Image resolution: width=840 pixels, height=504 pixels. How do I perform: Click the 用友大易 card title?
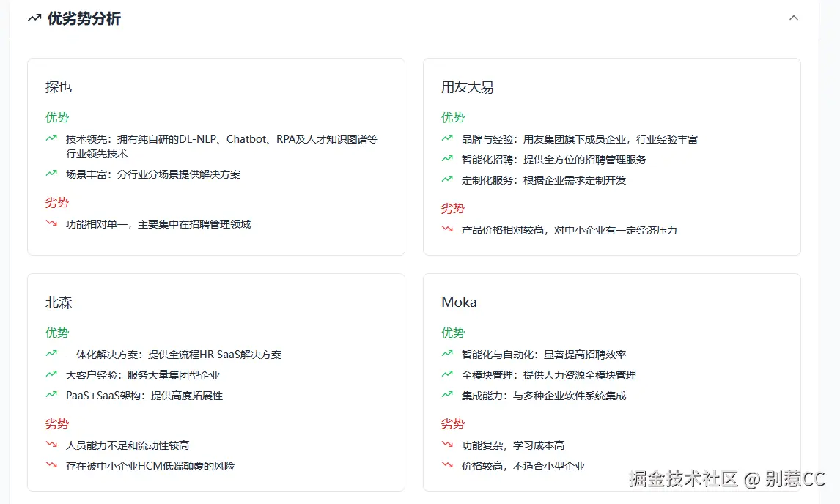click(467, 86)
